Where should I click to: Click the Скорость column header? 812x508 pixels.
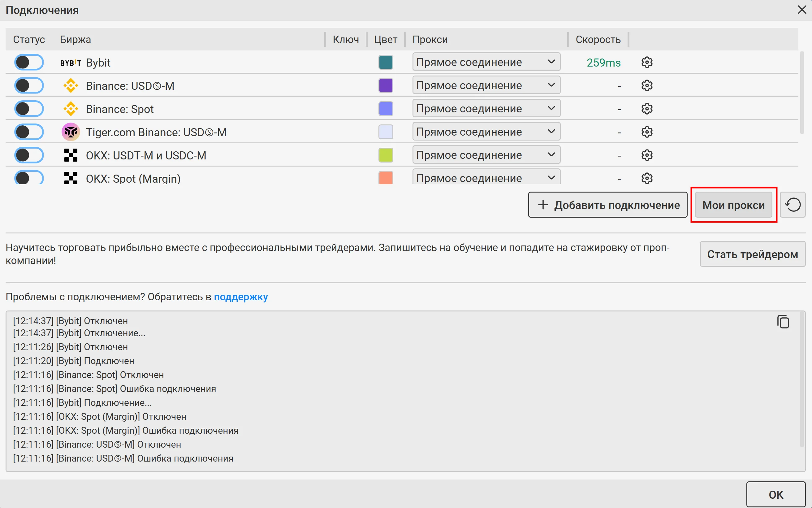[598, 40]
